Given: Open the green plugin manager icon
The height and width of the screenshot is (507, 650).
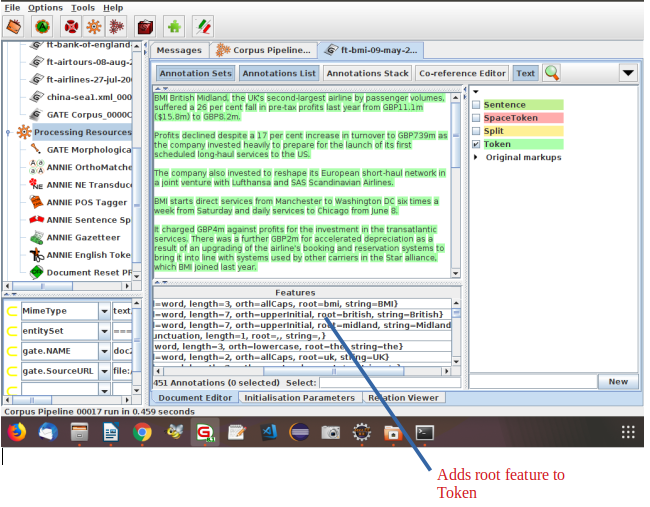Looking at the screenshot, I should click(174, 27).
